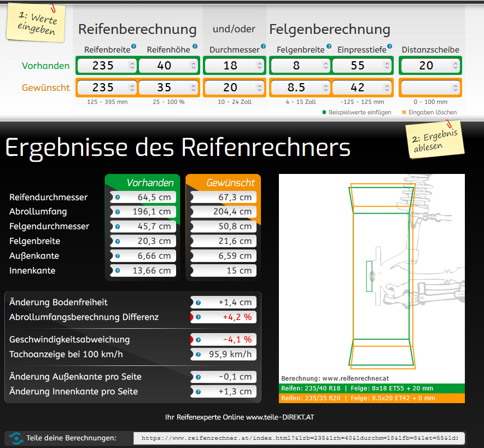Click the wheel comparison diagram image
This screenshot has height=448, width=484.
pyautogui.click(x=371, y=274)
